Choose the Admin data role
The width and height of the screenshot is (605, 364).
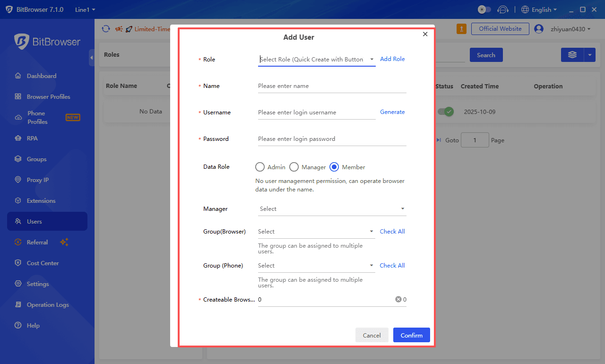click(259, 167)
